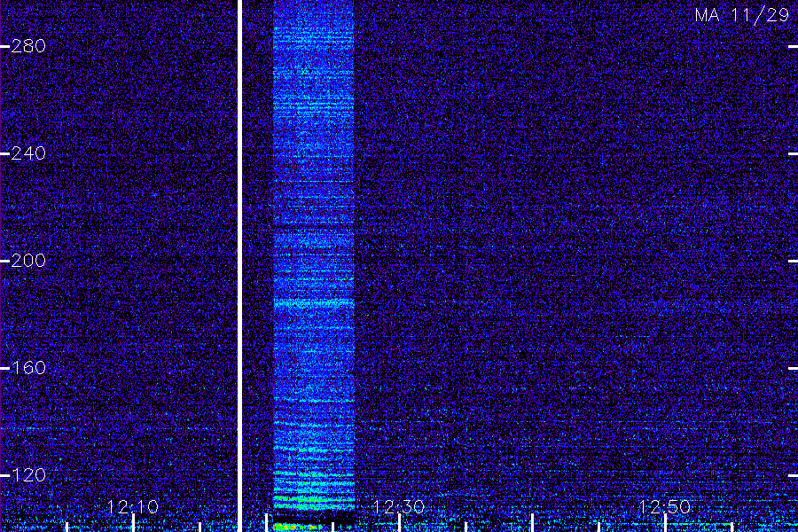Click the 12:50 time axis label
This screenshot has width=798, height=532.
click(x=665, y=506)
